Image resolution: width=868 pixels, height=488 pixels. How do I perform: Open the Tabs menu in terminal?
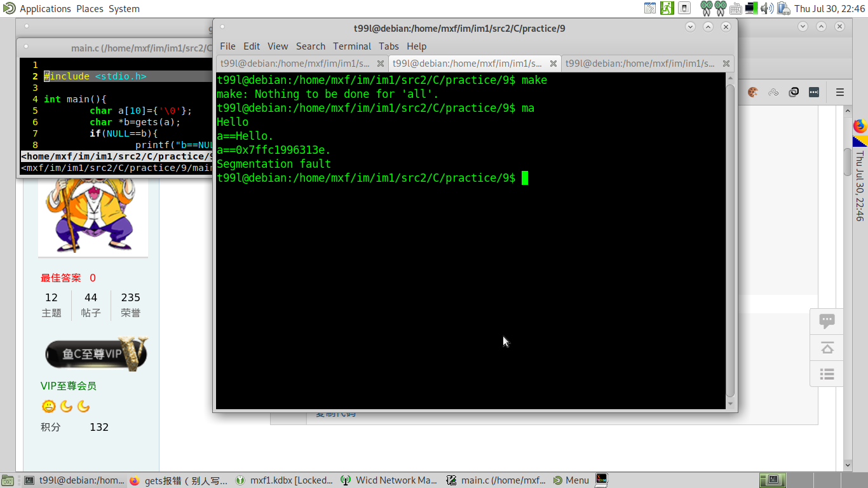389,46
